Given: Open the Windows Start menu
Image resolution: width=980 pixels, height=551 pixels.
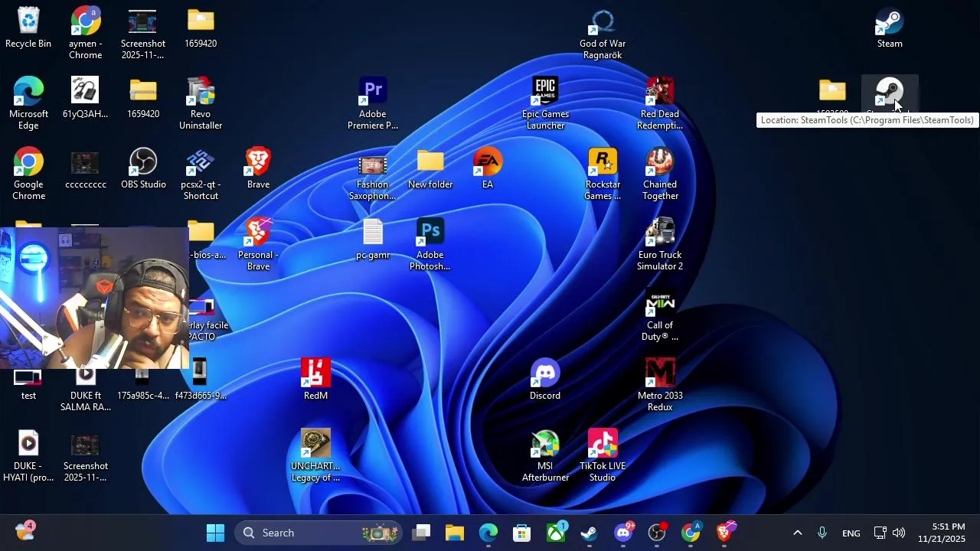Looking at the screenshot, I should (216, 533).
